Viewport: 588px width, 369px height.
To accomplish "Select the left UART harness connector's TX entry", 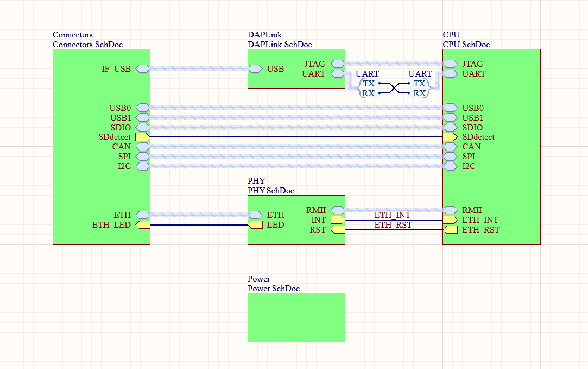I will pos(369,84).
